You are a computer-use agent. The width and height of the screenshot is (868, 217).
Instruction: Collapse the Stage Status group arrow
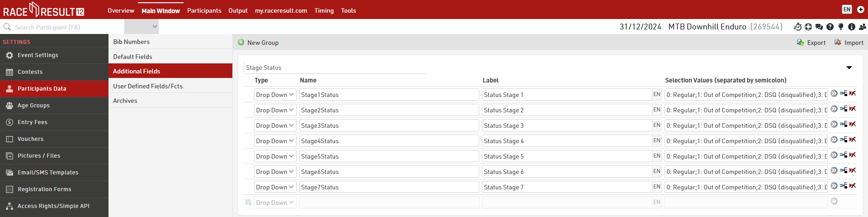point(849,68)
